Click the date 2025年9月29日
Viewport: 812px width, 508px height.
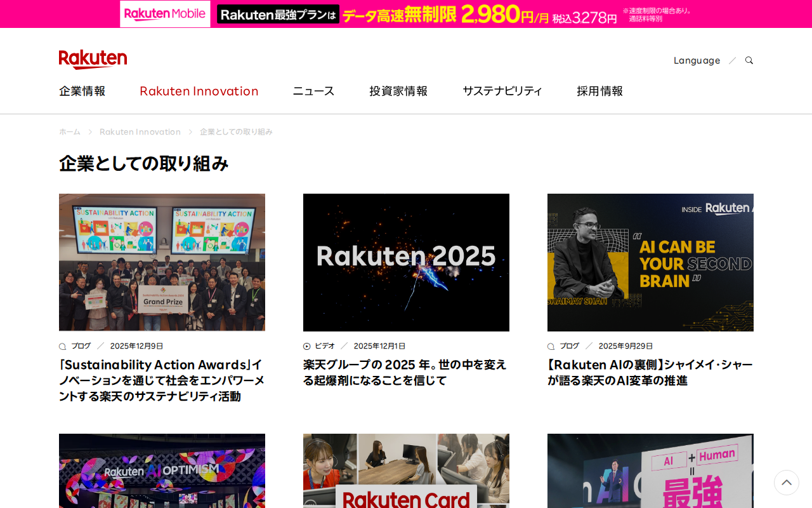click(x=625, y=346)
